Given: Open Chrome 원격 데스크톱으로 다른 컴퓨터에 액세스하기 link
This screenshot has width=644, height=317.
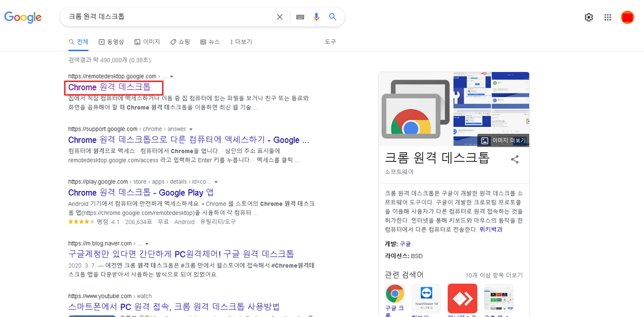Looking at the screenshot, I should tap(189, 140).
